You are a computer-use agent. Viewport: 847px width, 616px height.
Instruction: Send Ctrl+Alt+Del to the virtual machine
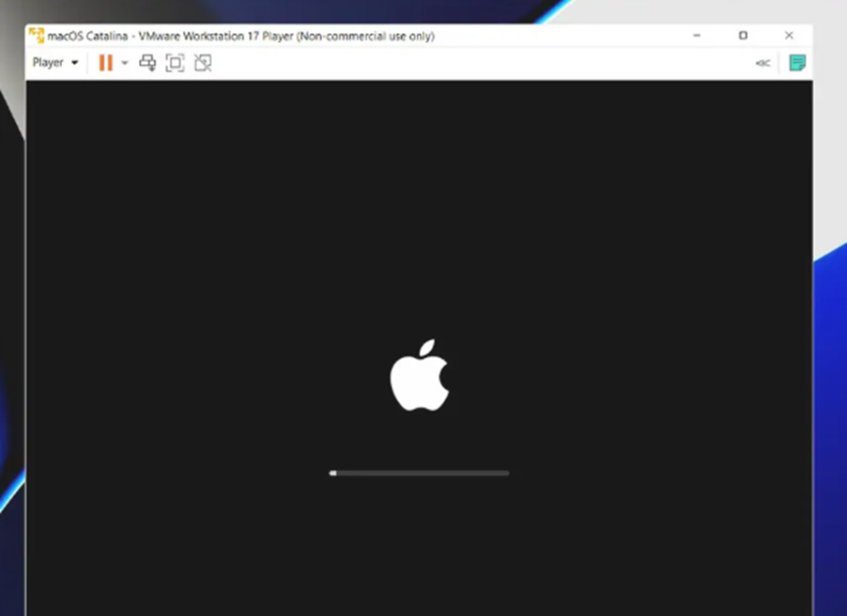click(x=147, y=63)
